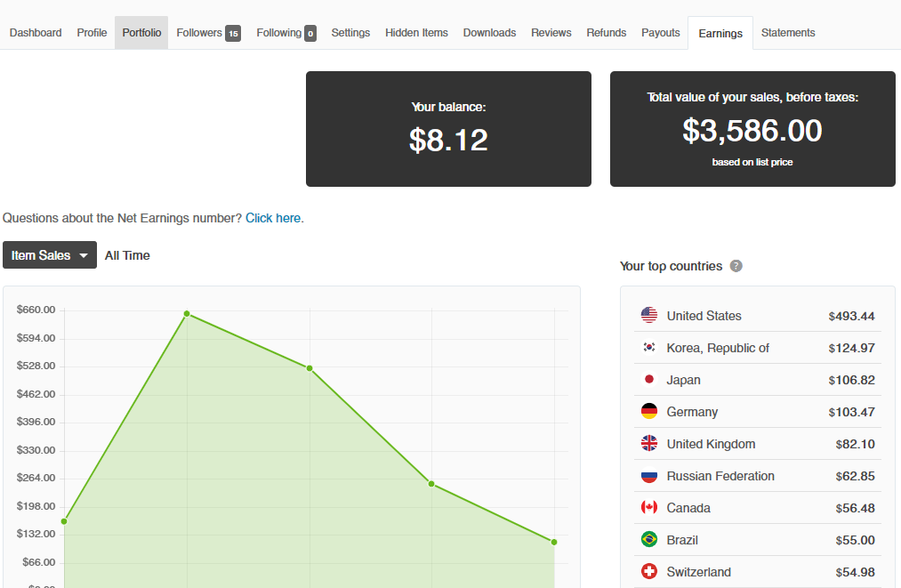The height and width of the screenshot is (588, 901).
Task: Open the Item Sales dropdown
Action: [x=49, y=255]
